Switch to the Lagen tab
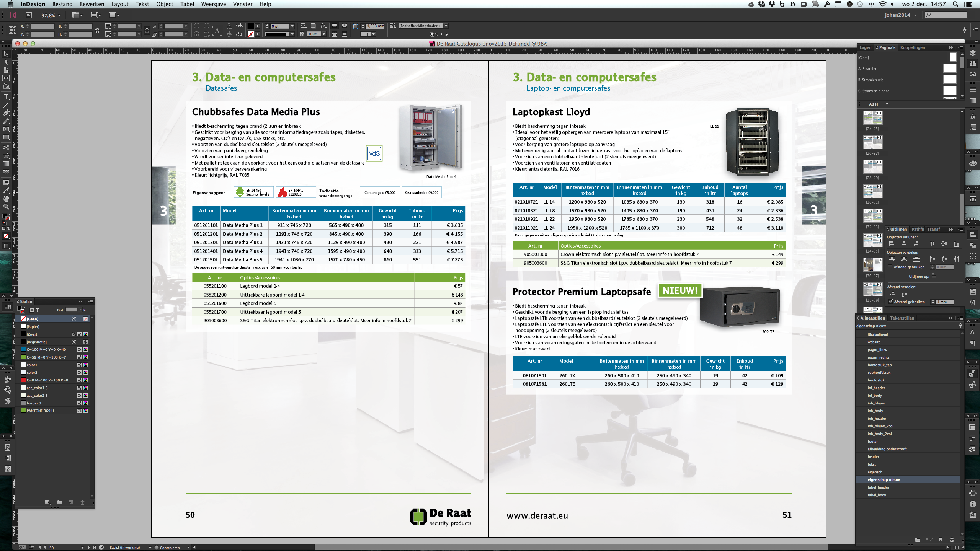Screen dimensions: 980x551 pyautogui.click(x=865, y=47)
